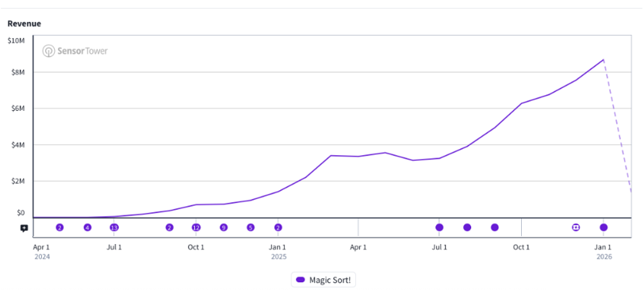This screenshot has width=644, height=290.
Task: Click the $2M axis label
Action: [x=17, y=181]
